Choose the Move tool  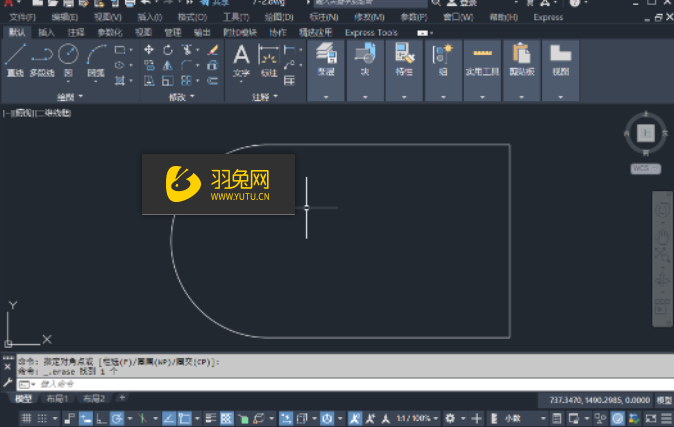(149, 50)
